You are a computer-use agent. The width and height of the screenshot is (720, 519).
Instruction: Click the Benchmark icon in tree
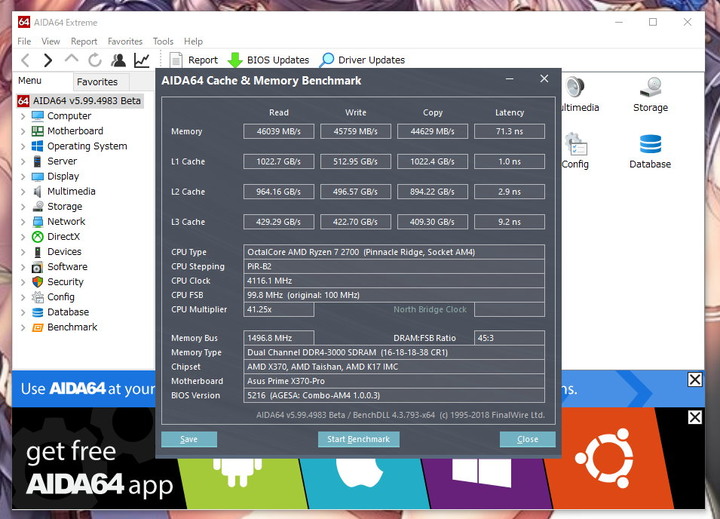[x=38, y=327]
